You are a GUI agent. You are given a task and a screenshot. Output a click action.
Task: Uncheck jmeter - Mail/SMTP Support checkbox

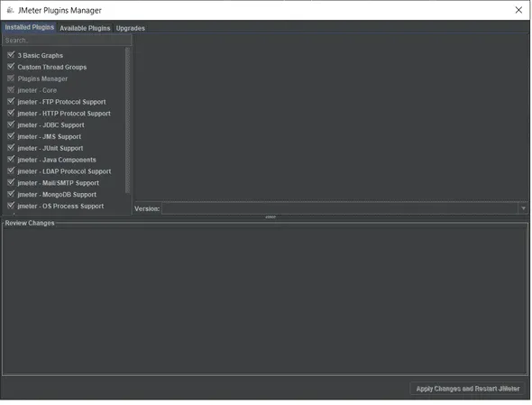(x=11, y=182)
